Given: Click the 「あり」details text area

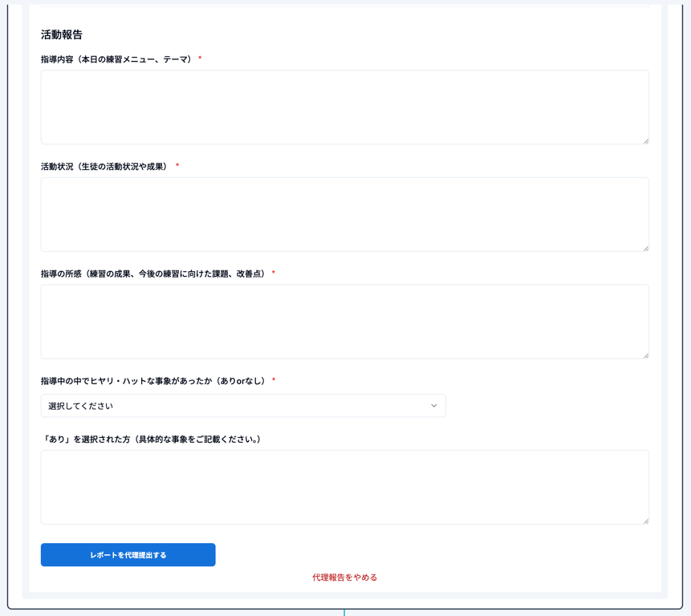Looking at the screenshot, I should click(x=344, y=487).
